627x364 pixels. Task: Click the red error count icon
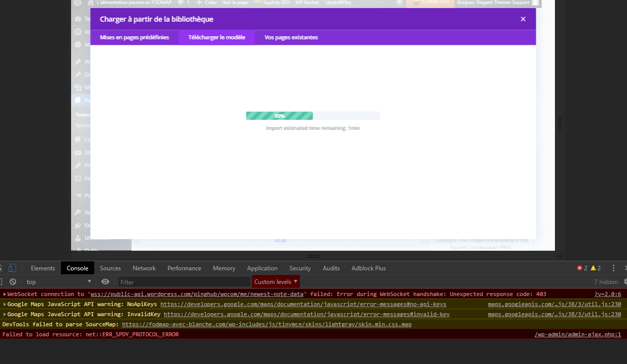coord(580,268)
